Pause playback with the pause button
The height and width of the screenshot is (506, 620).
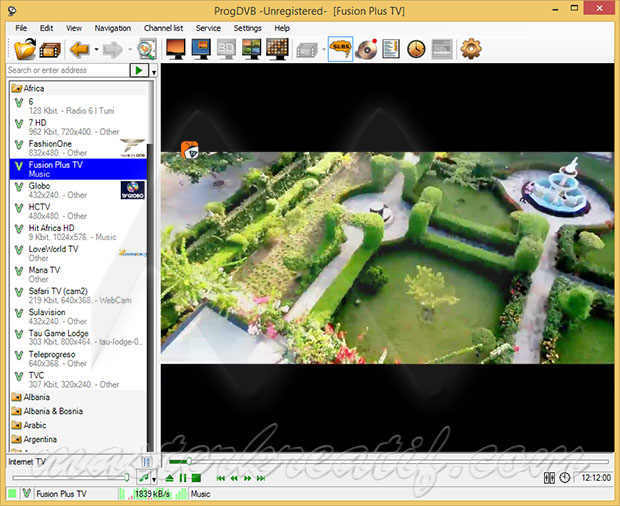[183, 478]
